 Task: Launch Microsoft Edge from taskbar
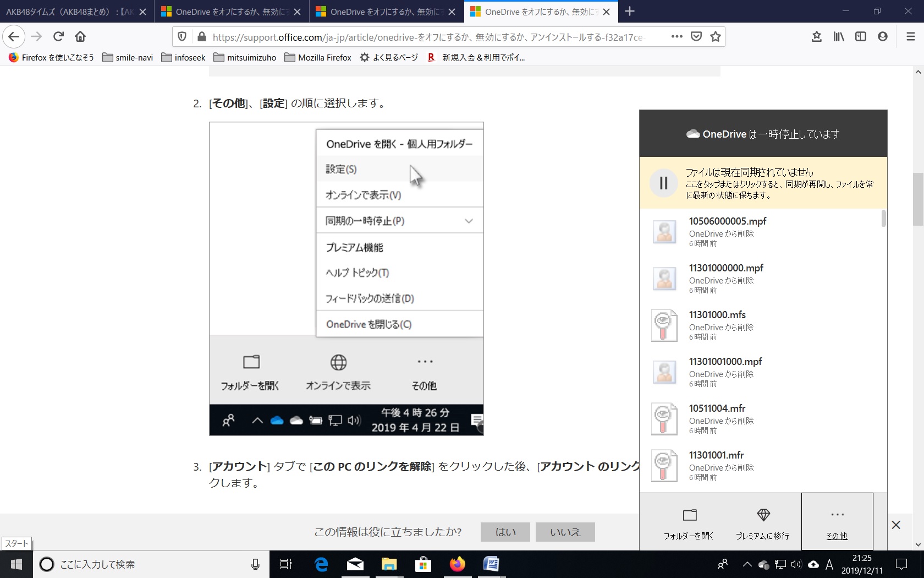point(321,564)
